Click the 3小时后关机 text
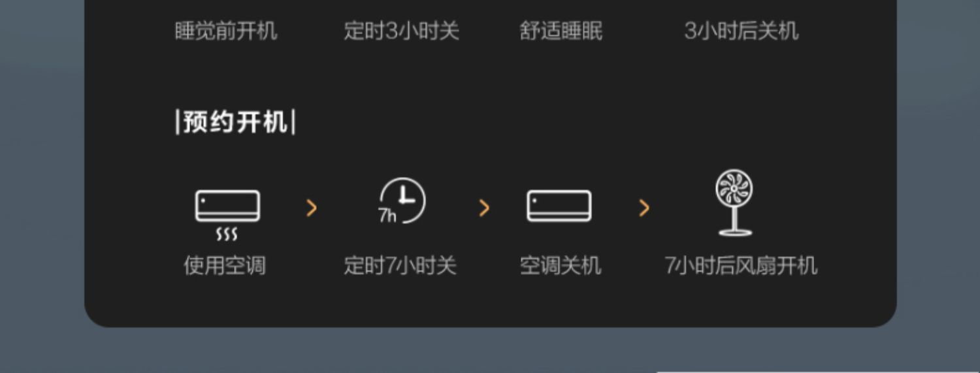This screenshot has height=373, width=980. [741, 31]
